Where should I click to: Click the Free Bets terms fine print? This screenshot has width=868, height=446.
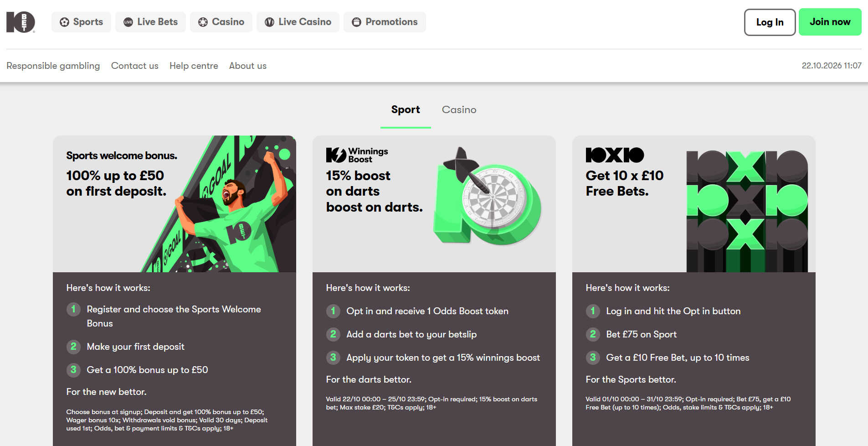coord(688,403)
